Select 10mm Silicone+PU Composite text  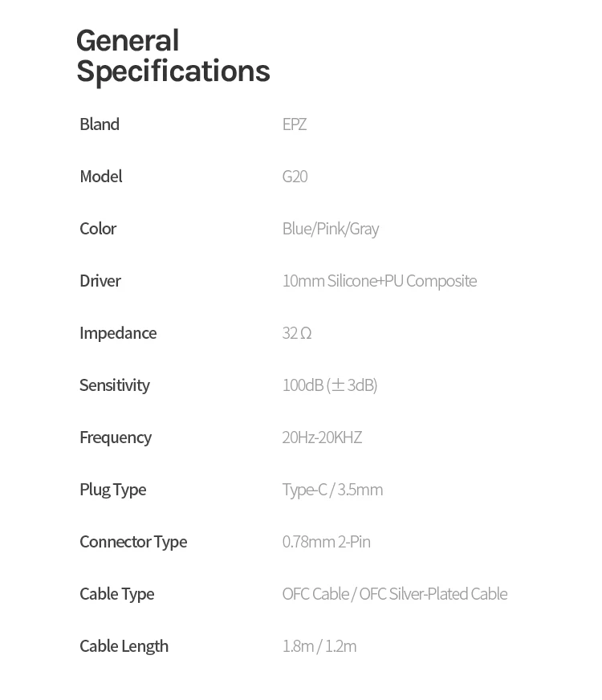click(x=379, y=281)
